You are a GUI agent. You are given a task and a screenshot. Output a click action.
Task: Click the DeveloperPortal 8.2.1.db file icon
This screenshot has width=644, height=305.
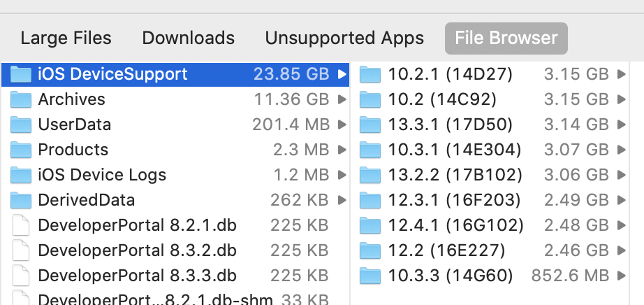22,225
